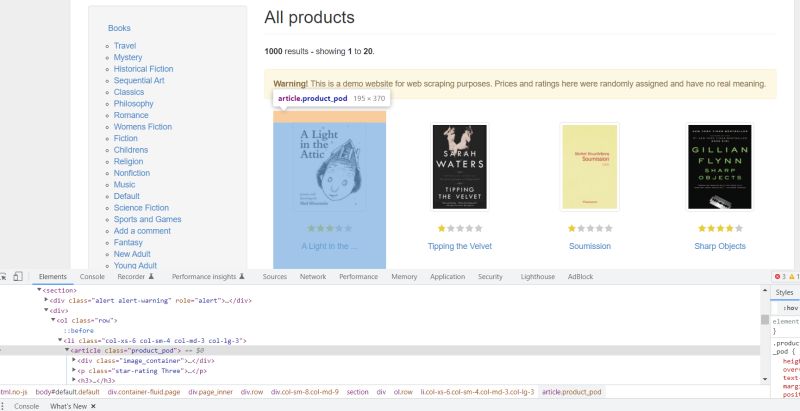This screenshot has height=411, width=800.
Task: Collapse the li col-xs-6 node
Action: click(60, 340)
